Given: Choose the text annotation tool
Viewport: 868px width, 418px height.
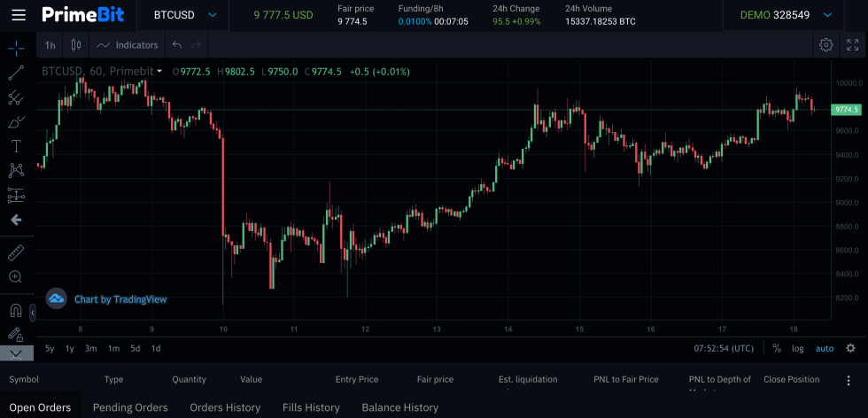Looking at the screenshot, I should [x=15, y=146].
